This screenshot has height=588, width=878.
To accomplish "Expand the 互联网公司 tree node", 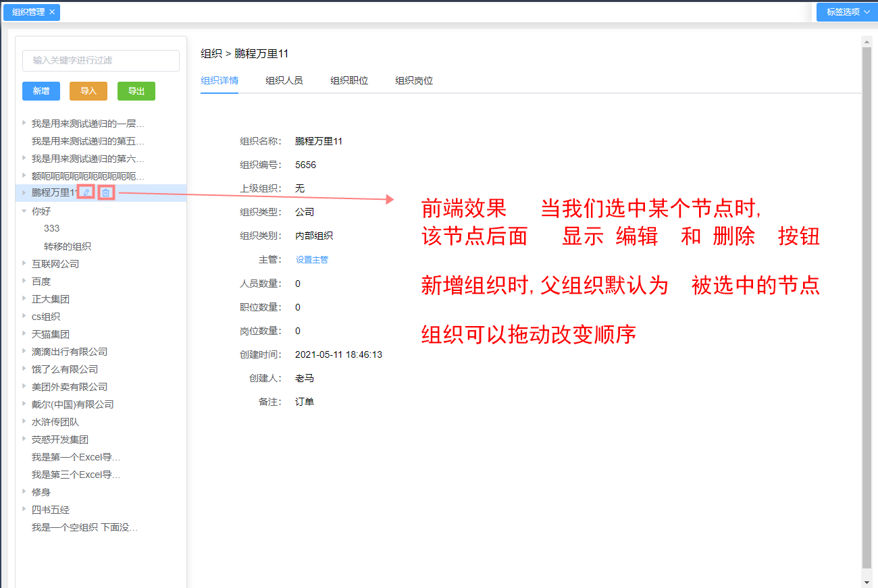I will pyautogui.click(x=24, y=263).
